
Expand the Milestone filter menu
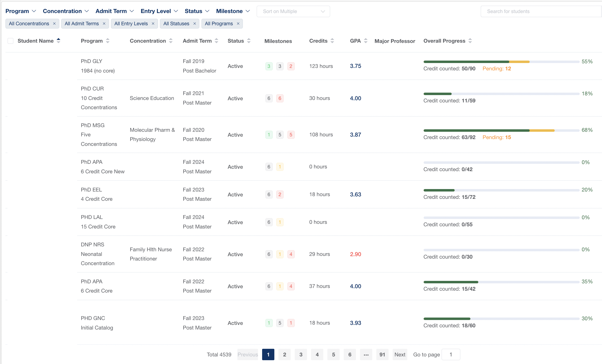pos(233,11)
